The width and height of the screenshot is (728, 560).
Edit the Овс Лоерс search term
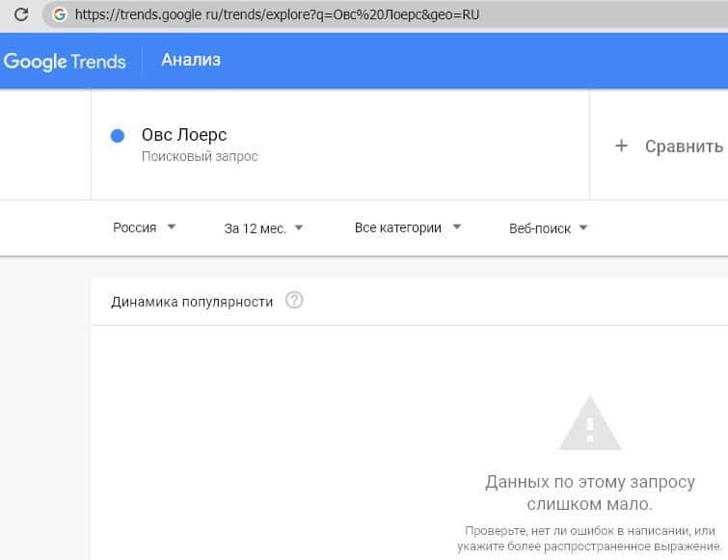coord(184,135)
